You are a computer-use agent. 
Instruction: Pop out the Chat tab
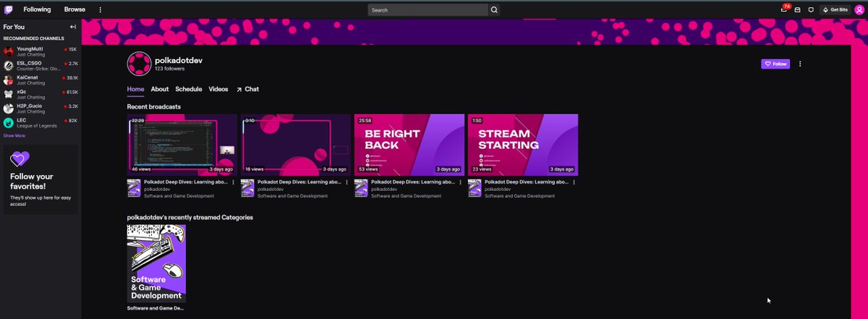click(247, 89)
